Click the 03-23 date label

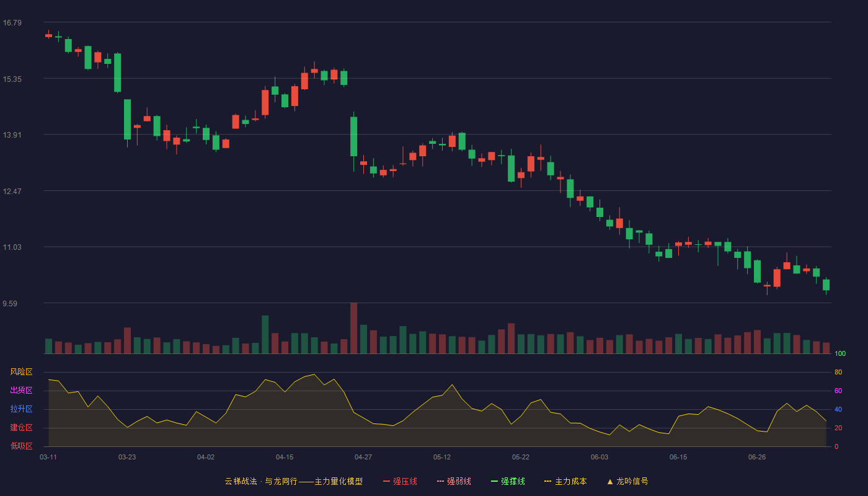coord(127,457)
